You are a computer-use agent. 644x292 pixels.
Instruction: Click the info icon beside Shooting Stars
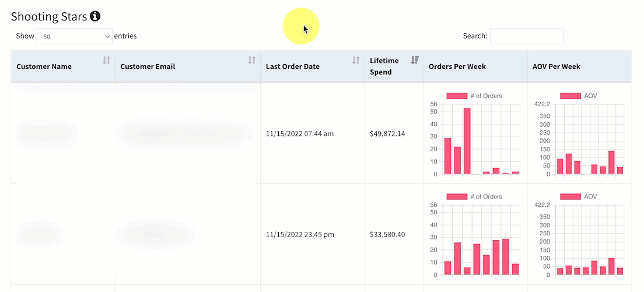click(x=95, y=16)
